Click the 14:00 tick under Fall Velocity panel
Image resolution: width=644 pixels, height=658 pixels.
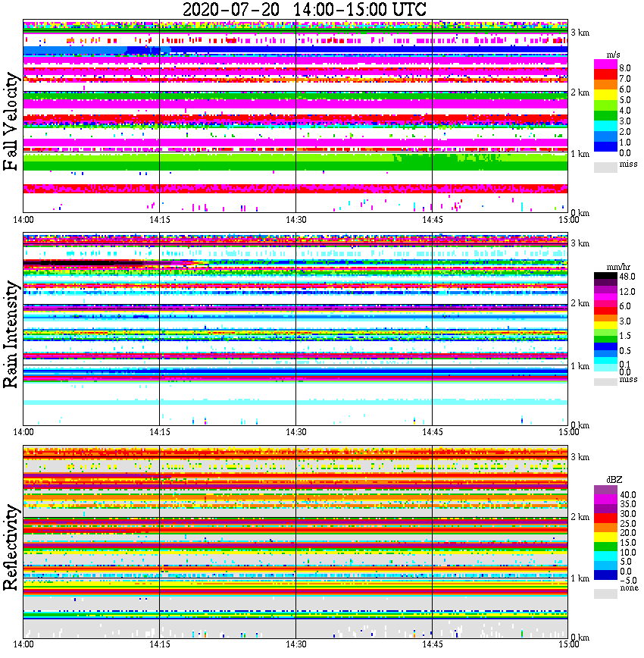tap(23, 220)
